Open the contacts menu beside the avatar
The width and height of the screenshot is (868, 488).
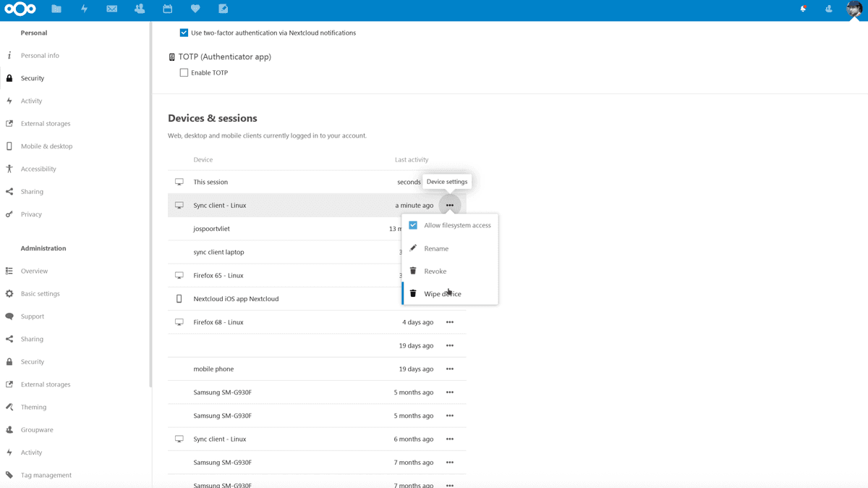pos(828,9)
